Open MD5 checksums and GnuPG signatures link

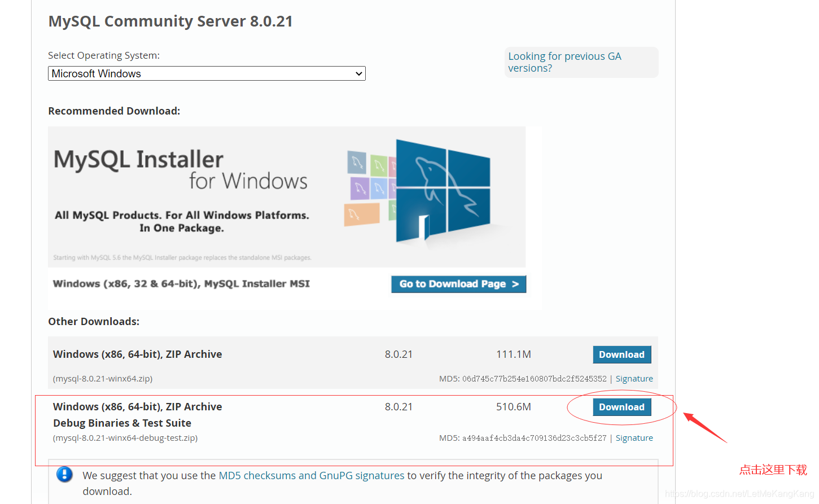pos(312,476)
